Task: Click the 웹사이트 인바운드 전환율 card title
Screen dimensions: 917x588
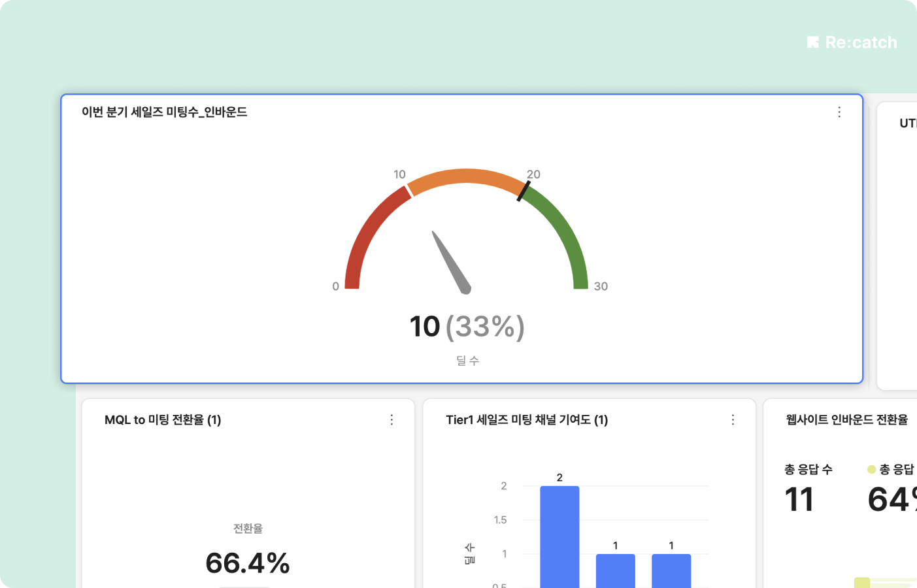Action: pos(846,420)
